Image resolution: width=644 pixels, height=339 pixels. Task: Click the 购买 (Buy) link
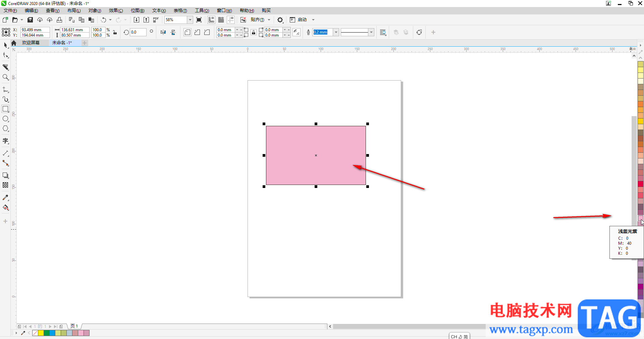(266, 11)
